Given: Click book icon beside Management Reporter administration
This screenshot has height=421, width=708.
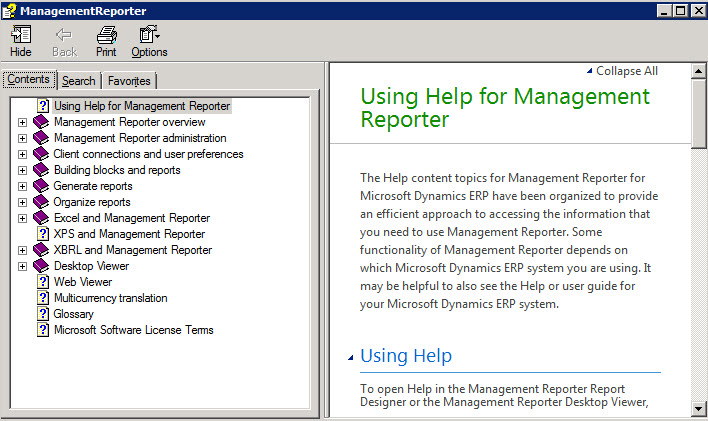Looking at the screenshot, I should coord(41,138).
